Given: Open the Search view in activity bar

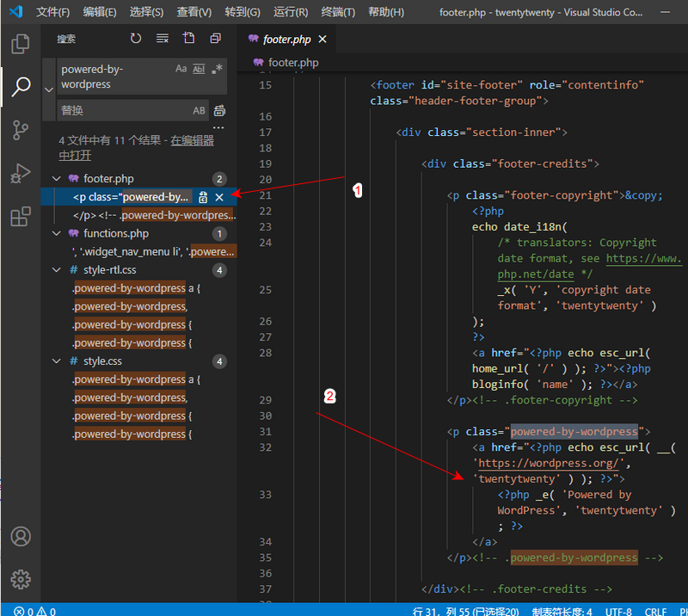Looking at the screenshot, I should [x=20, y=87].
